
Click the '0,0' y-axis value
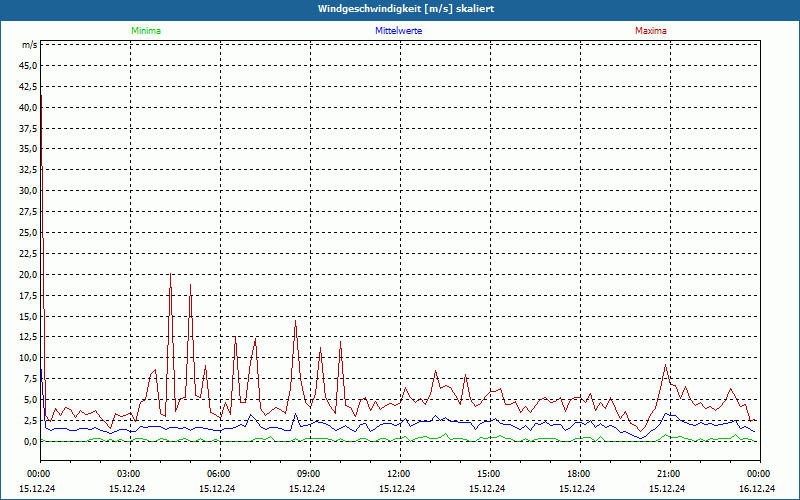[x=30, y=441]
